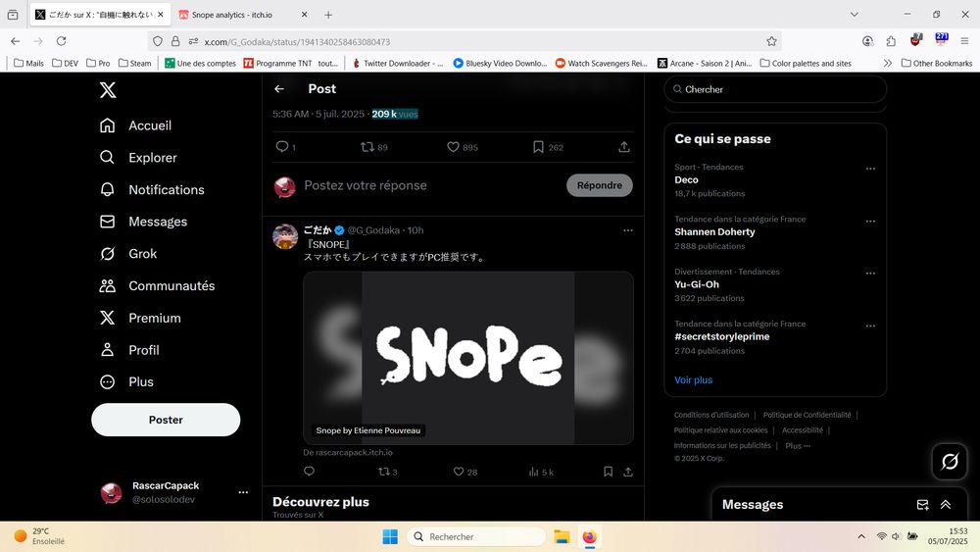This screenshot has height=552, width=980.
Task: Open the Steam bookmarks folder
Action: click(x=135, y=63)
